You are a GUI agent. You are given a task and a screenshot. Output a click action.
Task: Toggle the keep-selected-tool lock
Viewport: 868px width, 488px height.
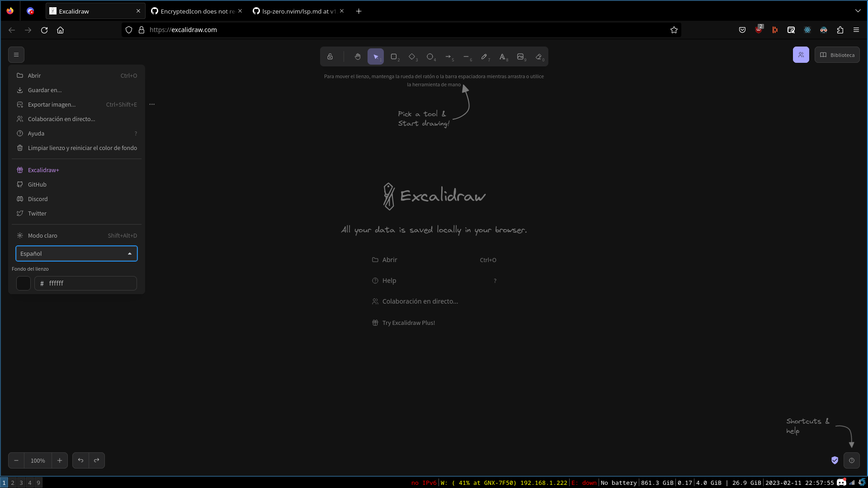pyautogui.click(x=330, y=56)
